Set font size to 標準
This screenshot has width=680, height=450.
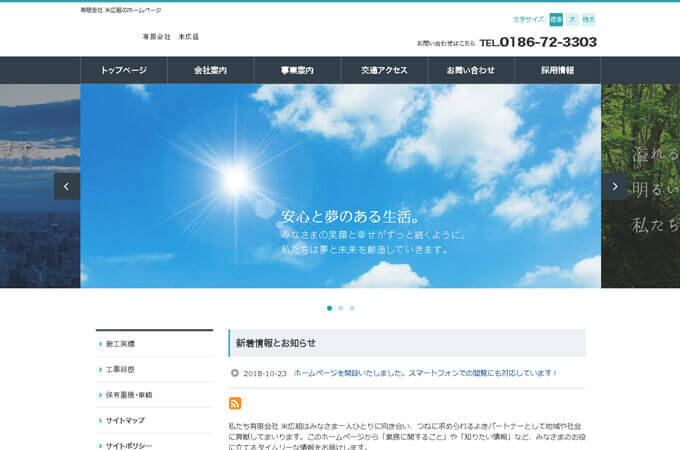[556, 19]
